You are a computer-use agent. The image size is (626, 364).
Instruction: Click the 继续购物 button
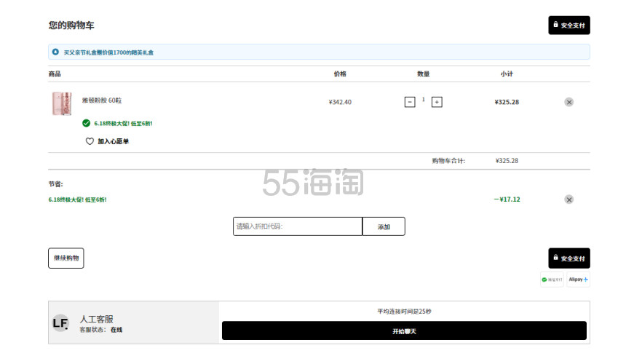point(66,258)
